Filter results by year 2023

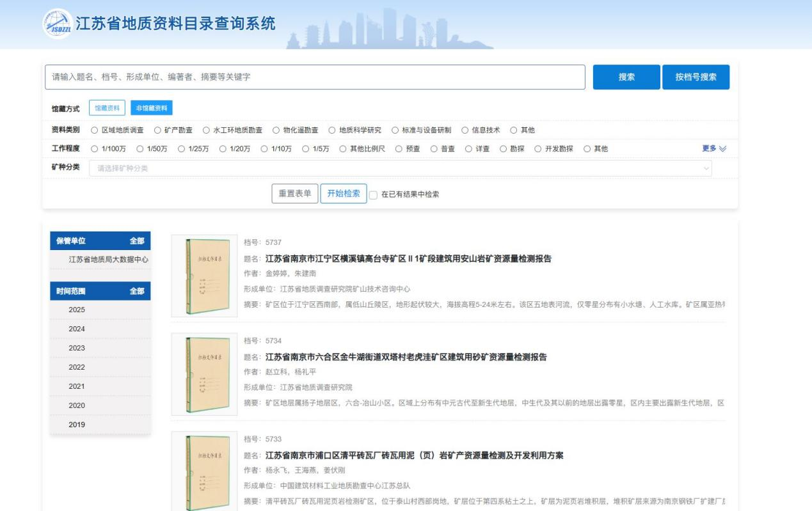tap(77, 348)
